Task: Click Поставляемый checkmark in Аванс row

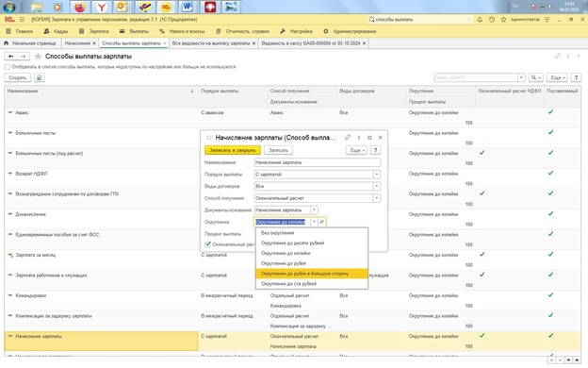Action: pos(550,112)
